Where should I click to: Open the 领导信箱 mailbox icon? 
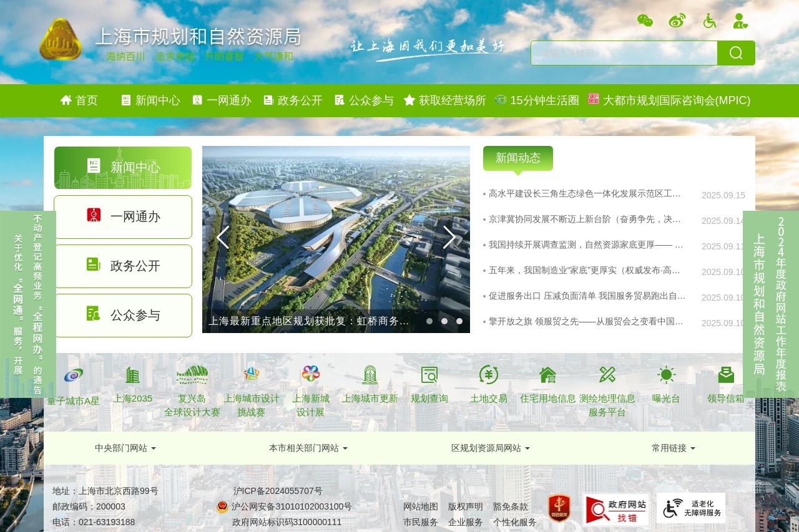[x=726, y=374]
